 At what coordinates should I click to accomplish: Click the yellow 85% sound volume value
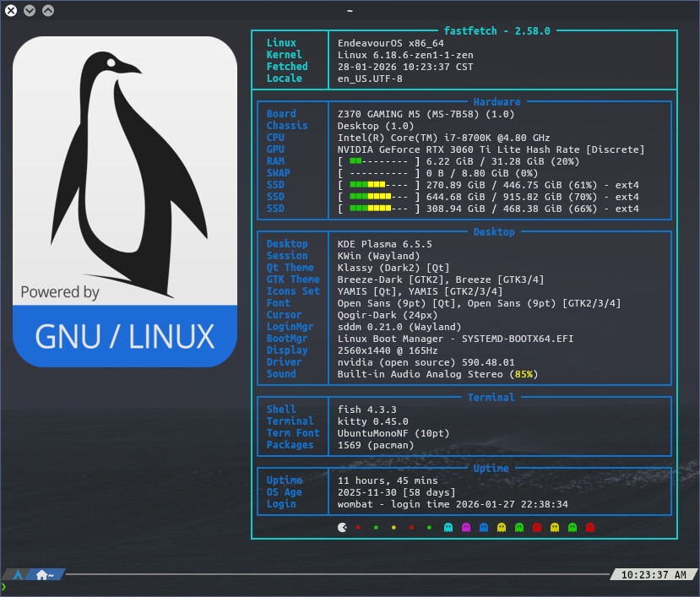(524, 374)
